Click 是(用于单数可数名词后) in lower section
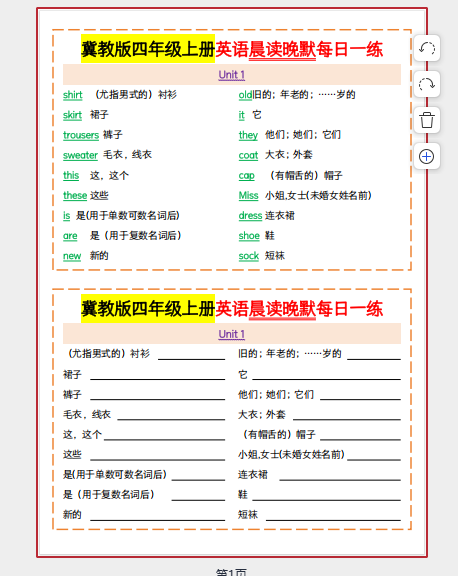Viewport: 458px width, 576px height. pyautogui.click(x=115, y=474)
